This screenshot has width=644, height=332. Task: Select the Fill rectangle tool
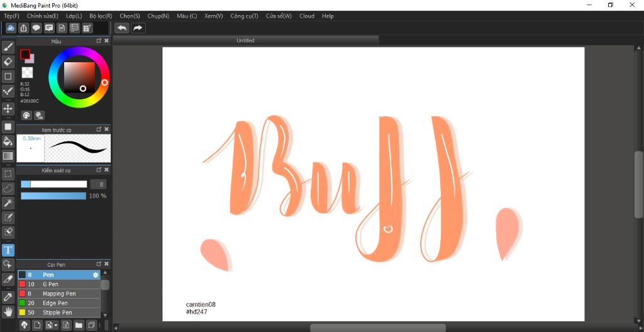click(x=8, y=126)
